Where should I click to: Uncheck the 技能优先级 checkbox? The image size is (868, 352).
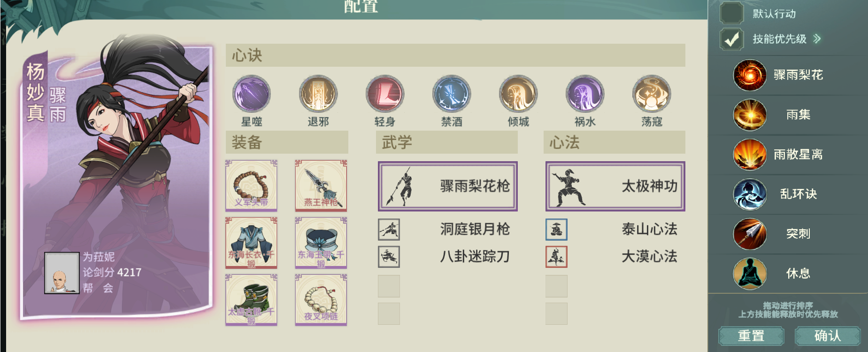point(731,39)
